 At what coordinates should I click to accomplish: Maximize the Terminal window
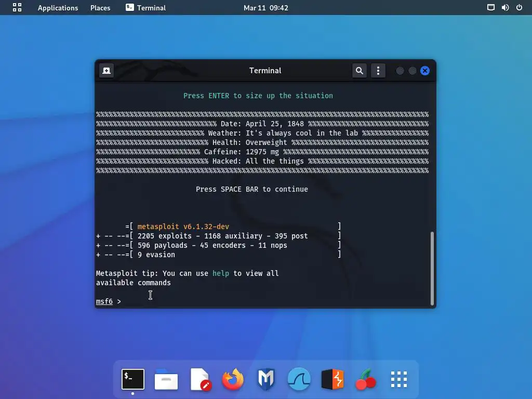click(x=412, y=71)
